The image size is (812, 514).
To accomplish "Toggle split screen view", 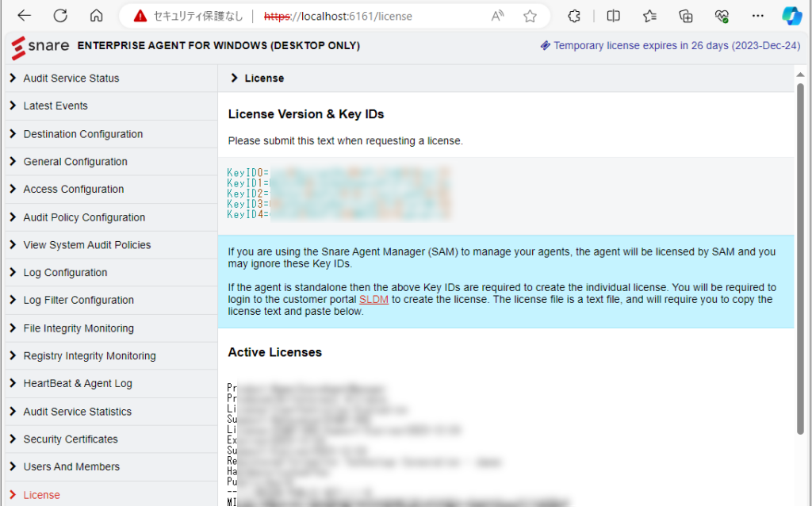I will coord(613,16).
